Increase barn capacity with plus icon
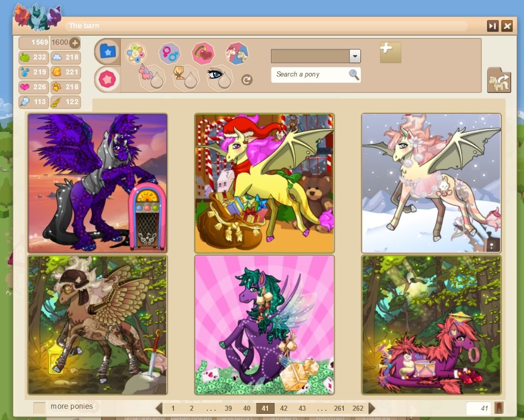524x420 pixels. pyautogui.click(x=75, y=43)
